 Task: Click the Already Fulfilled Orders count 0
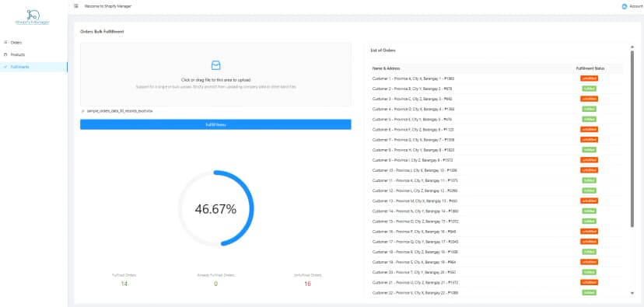[x=215, y=284]
